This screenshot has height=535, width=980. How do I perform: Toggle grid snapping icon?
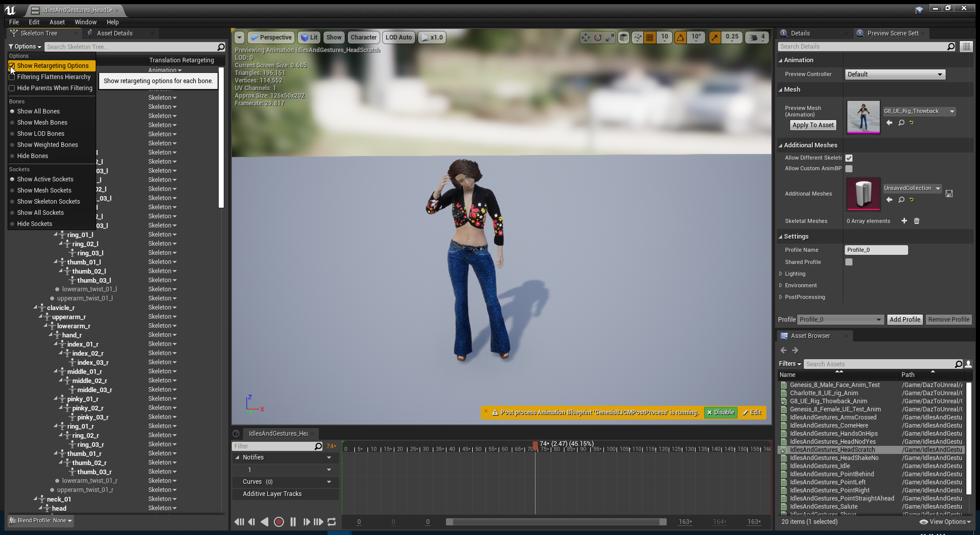pyautogui.click(x=650, y=37)
